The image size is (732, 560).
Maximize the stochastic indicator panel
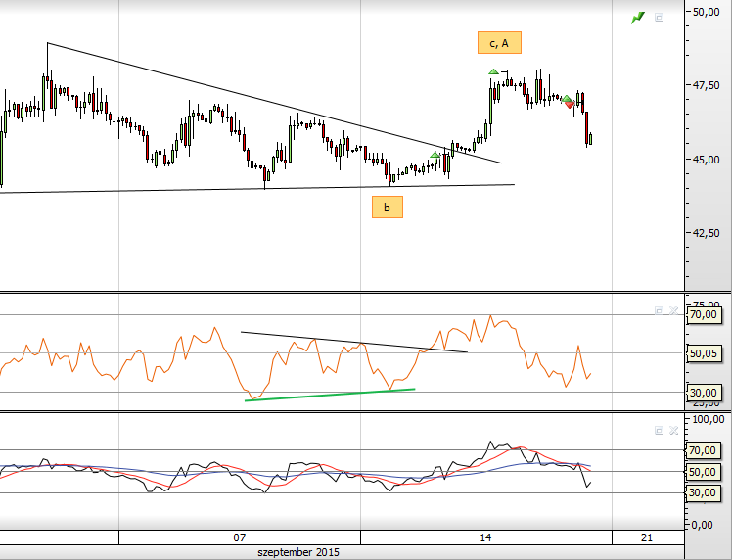660,431
